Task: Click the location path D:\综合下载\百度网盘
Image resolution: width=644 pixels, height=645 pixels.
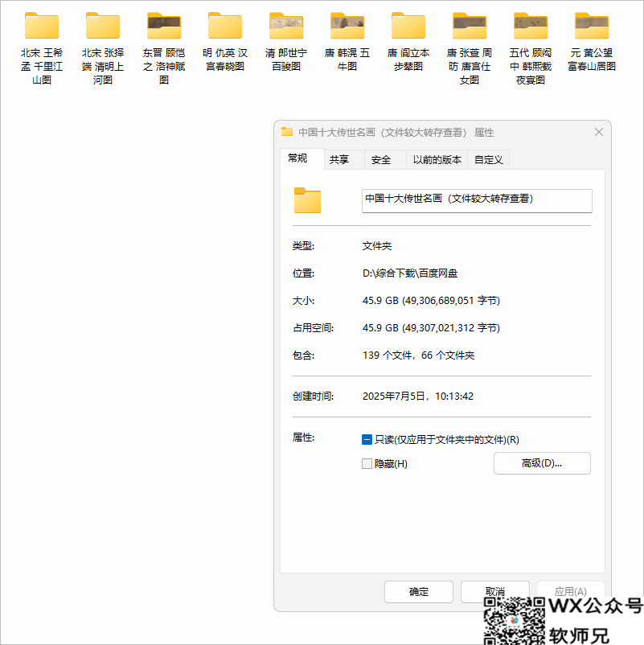Action: [x=410, y=273]
